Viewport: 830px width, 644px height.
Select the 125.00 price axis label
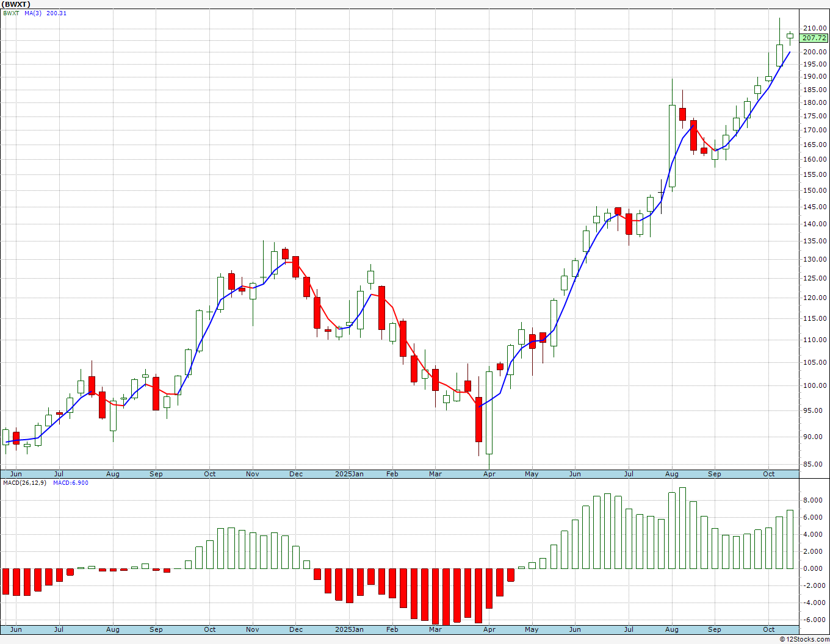pos(815,278)
